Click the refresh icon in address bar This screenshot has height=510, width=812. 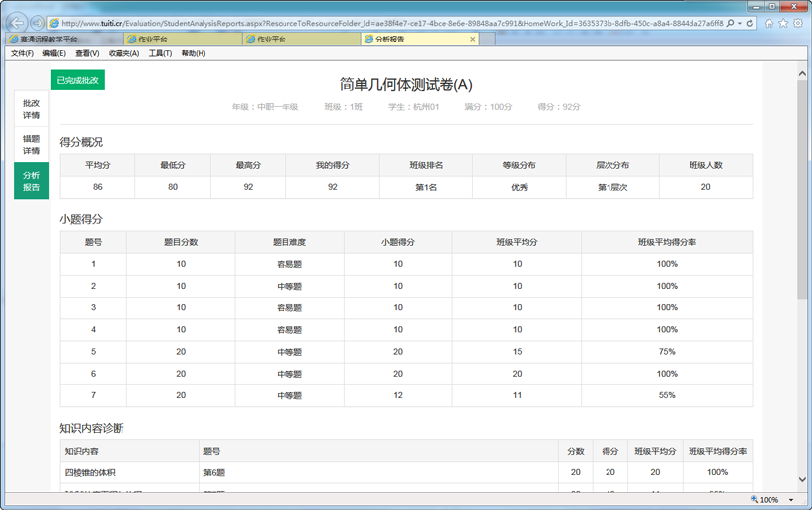(750, 23)
